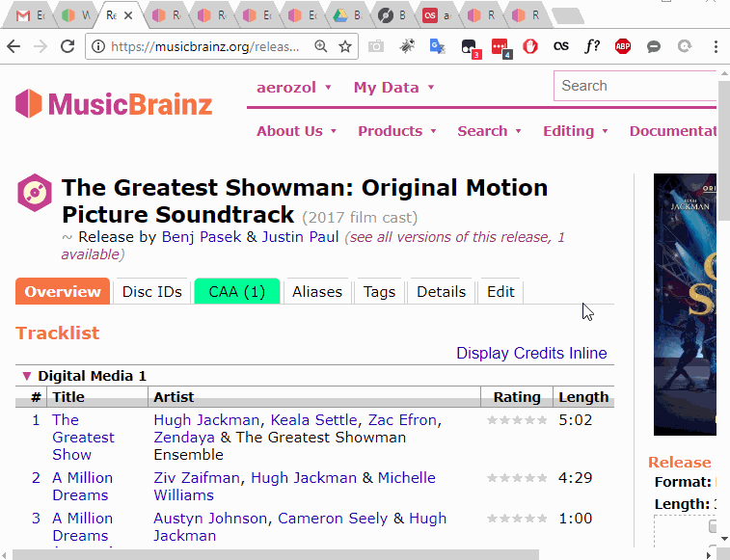730x560 pixels.
Task: Open Austyn Johnson artist page
Action: [210, 519]
